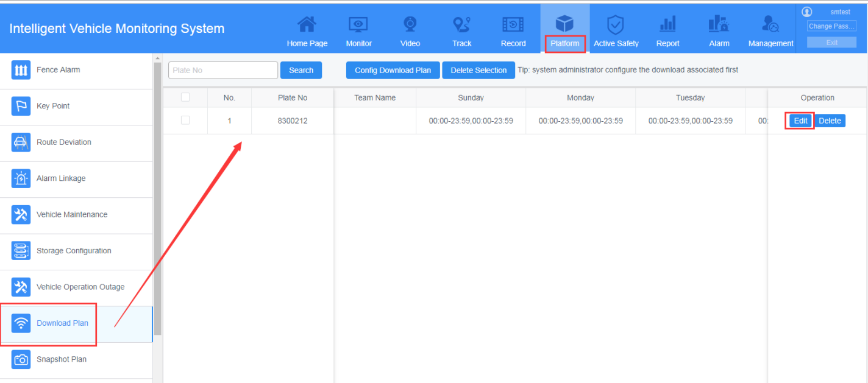
Task: Click the smtest username text
Action: pyautogui.click(x=840, y=12)
